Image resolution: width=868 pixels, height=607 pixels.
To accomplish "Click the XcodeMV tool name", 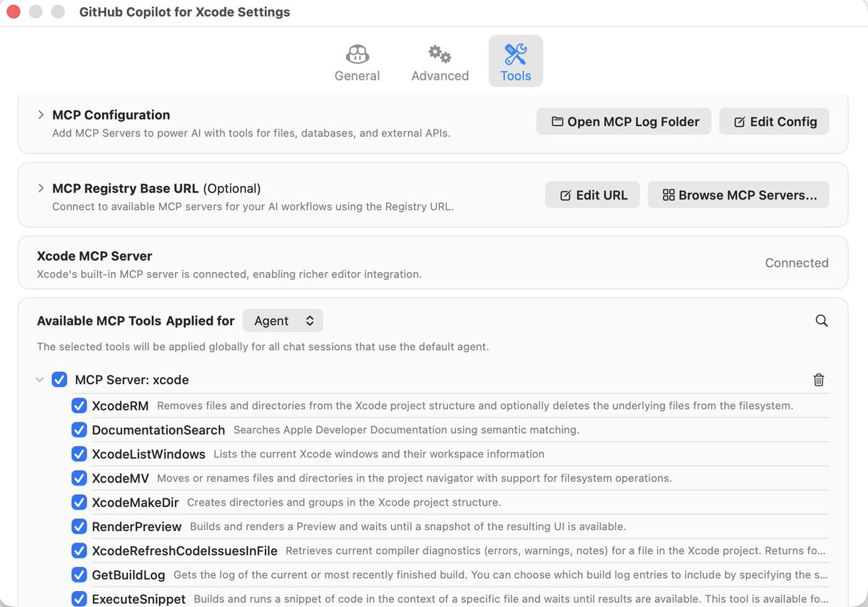I will (x=120, y=478).
